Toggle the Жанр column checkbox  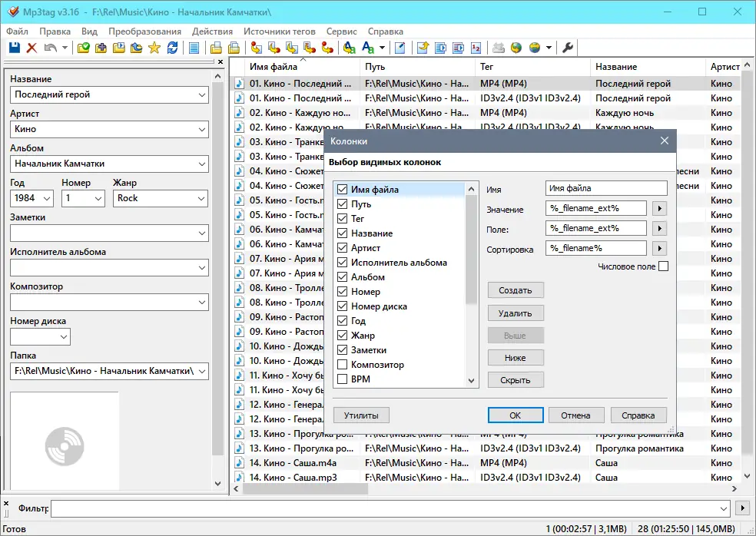(343, 335)
